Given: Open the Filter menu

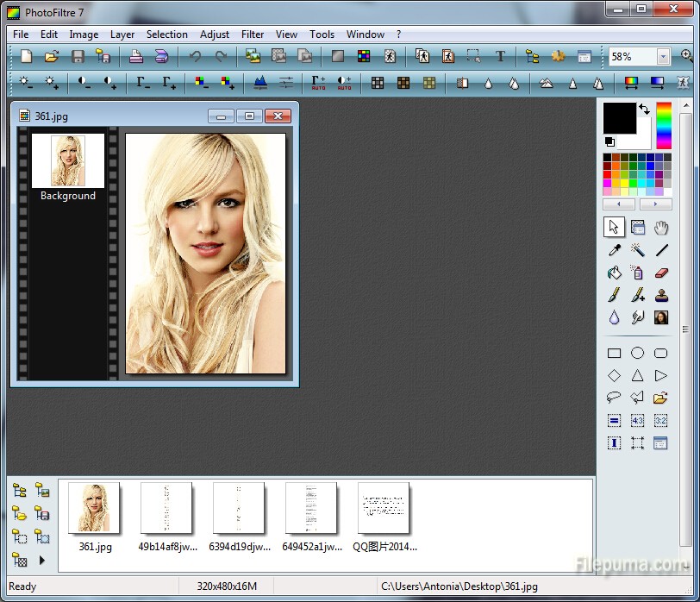Looking at the screenshot, I should pyautogui.click(x=253, y=34).
